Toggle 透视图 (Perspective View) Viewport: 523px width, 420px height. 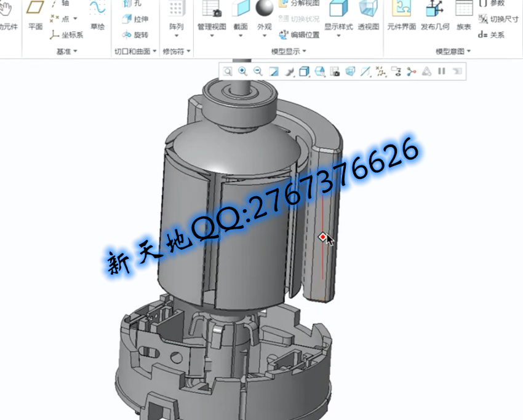pos(369,15)
